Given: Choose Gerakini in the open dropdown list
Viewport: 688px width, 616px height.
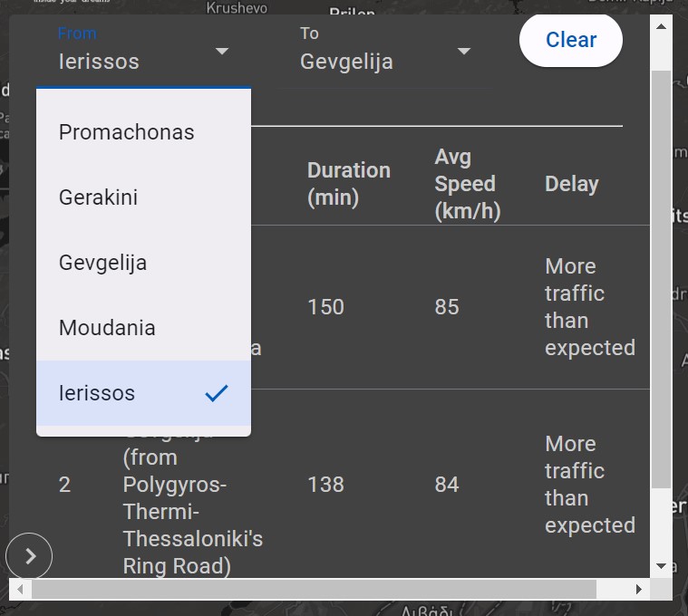Looking at the screenshot, I should [98, 197].
